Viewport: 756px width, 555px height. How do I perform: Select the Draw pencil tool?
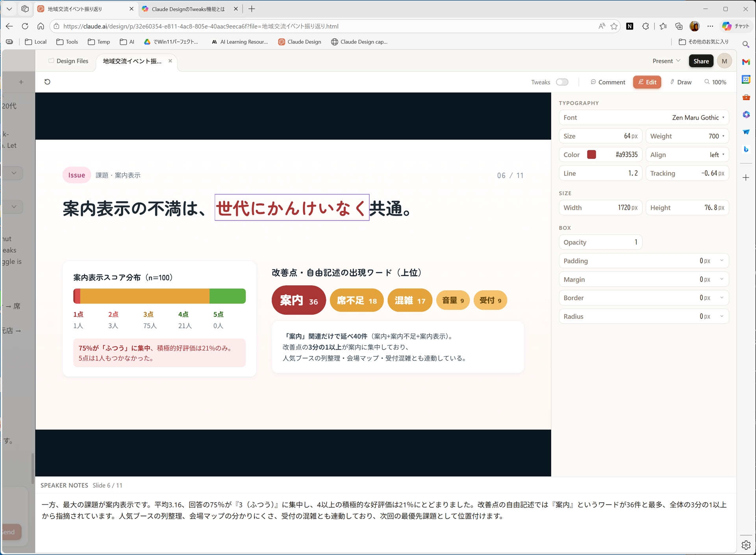tap(681, 82)
